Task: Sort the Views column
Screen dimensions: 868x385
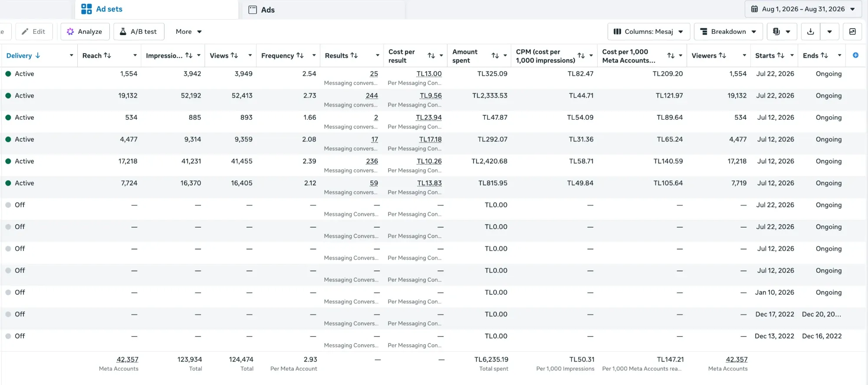Action: 234,55
